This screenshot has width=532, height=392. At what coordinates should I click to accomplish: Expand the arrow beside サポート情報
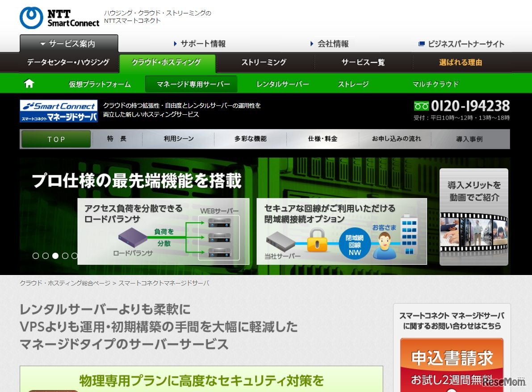pos(175,44)
